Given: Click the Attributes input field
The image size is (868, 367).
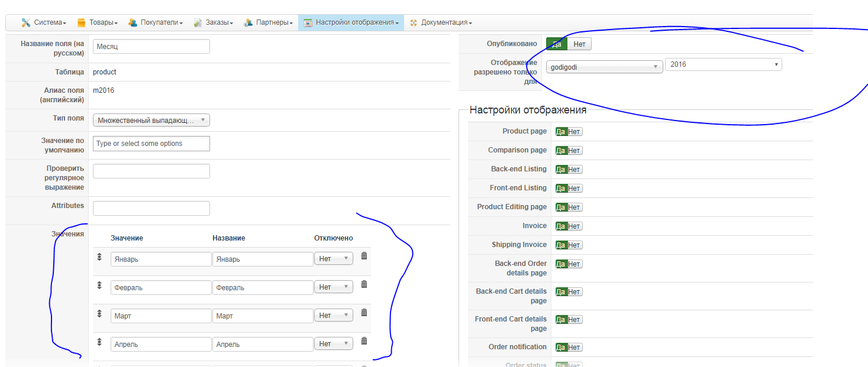Looking at the screenshot, I should (151, 208).
